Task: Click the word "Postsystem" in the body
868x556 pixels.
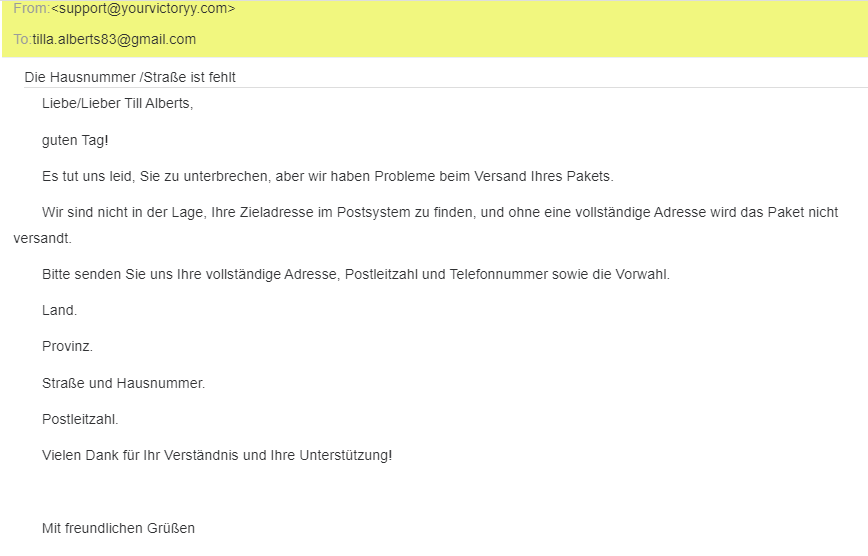Action: point(368,213)
